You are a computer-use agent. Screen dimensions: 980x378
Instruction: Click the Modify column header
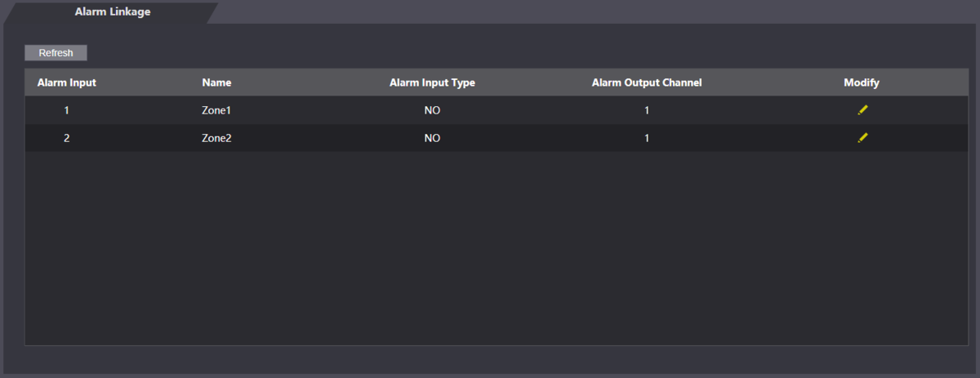tap(862, 82)
